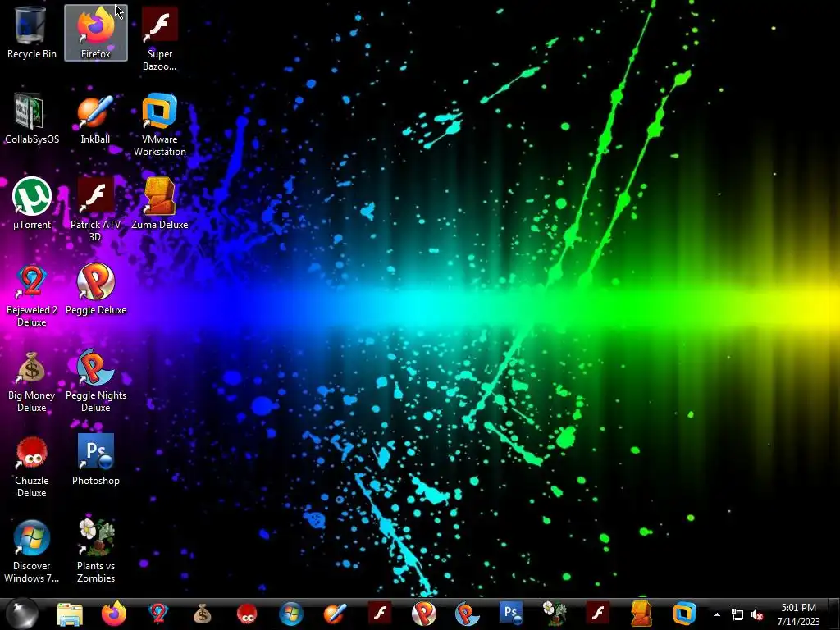
Task: Launch InkBall from the taskbar
Action: [336, 614]
